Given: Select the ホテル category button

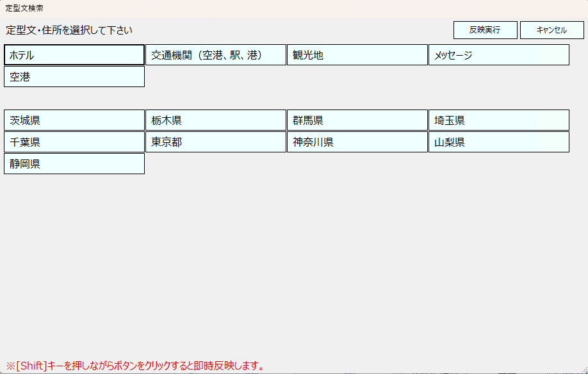Looking at the screenshot, I should pyautogui.click(x=74, y=54).
